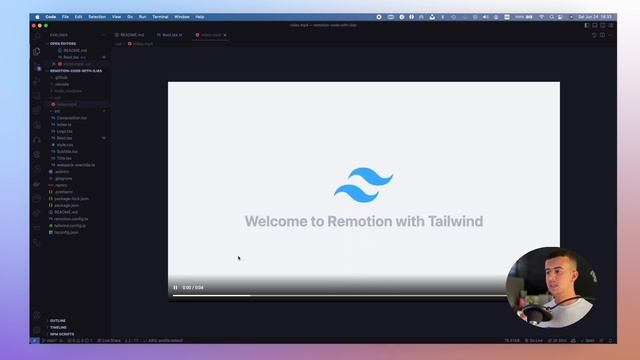
Task: Toggle primary sidebar layout icon
Action: point(587,25)
